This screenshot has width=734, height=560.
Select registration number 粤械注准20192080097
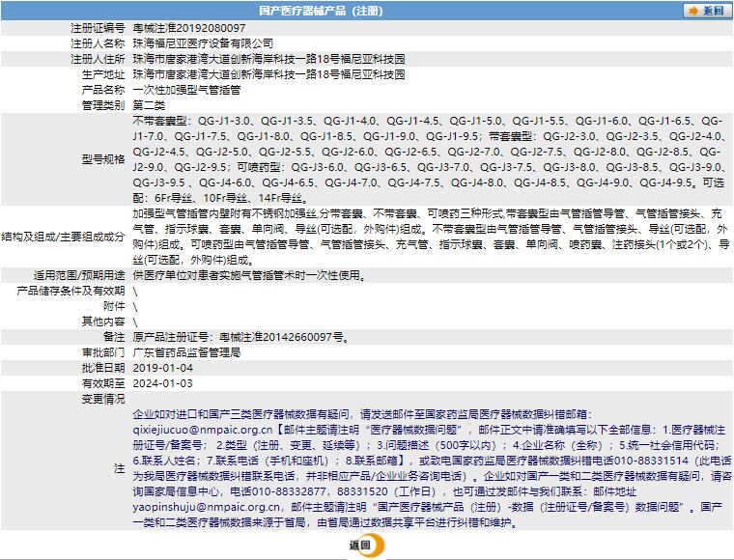coord(189,28)
